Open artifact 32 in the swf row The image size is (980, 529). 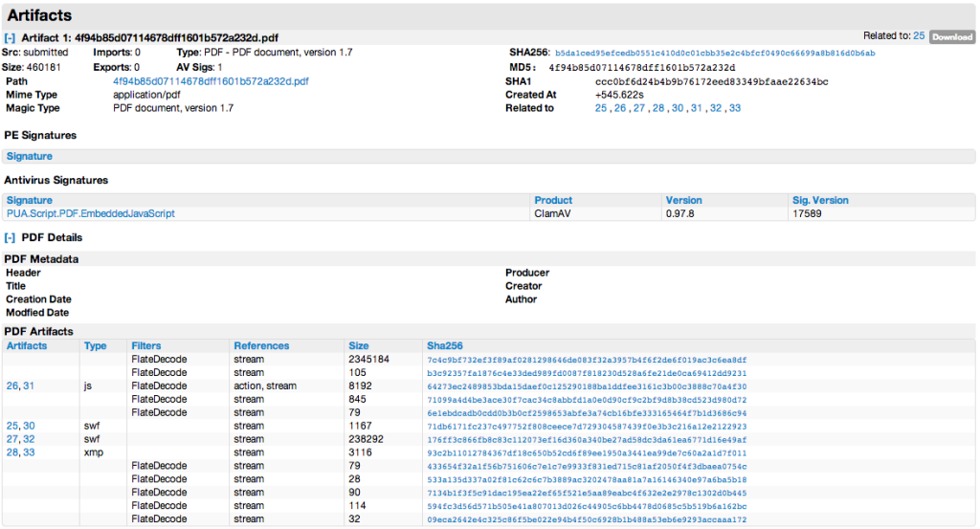(x=29, y=439)
